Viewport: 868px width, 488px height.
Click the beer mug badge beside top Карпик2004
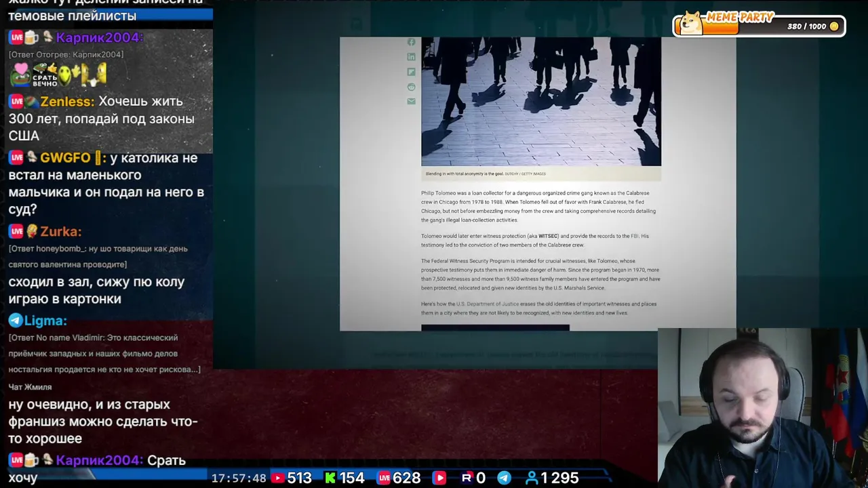(32, 38)
